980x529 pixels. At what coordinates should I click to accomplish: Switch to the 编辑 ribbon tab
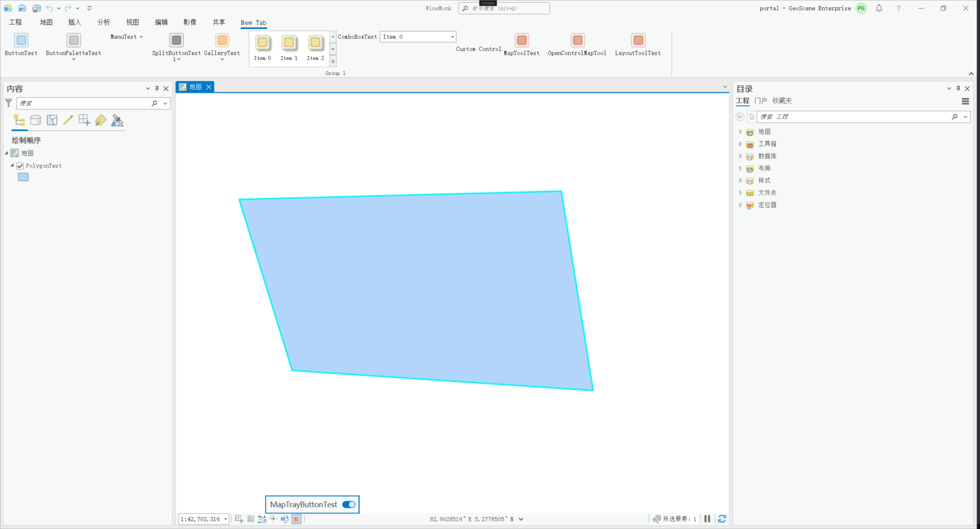[162, 22]
